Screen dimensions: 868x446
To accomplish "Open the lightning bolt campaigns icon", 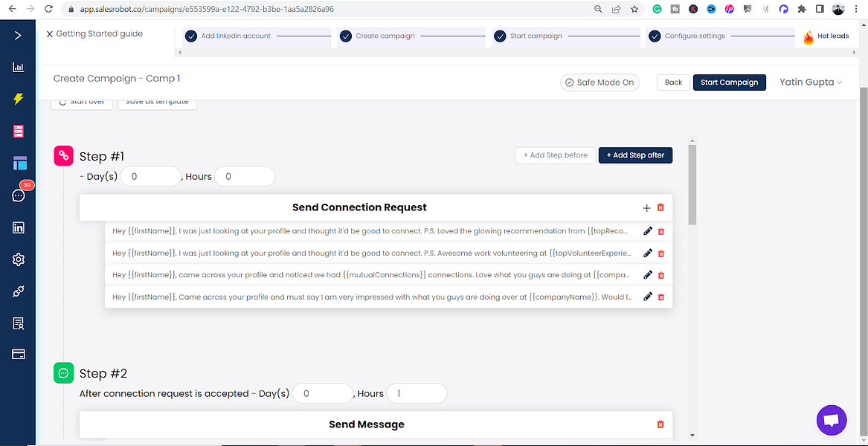I will 19,99.
